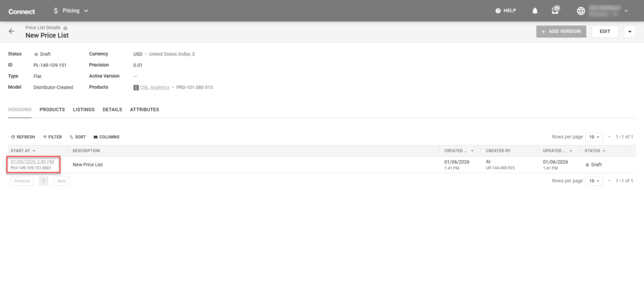Open the inbox icon with badge
Image resolution: width=644 pixels, height=308 pixels.
pos(555,11)
